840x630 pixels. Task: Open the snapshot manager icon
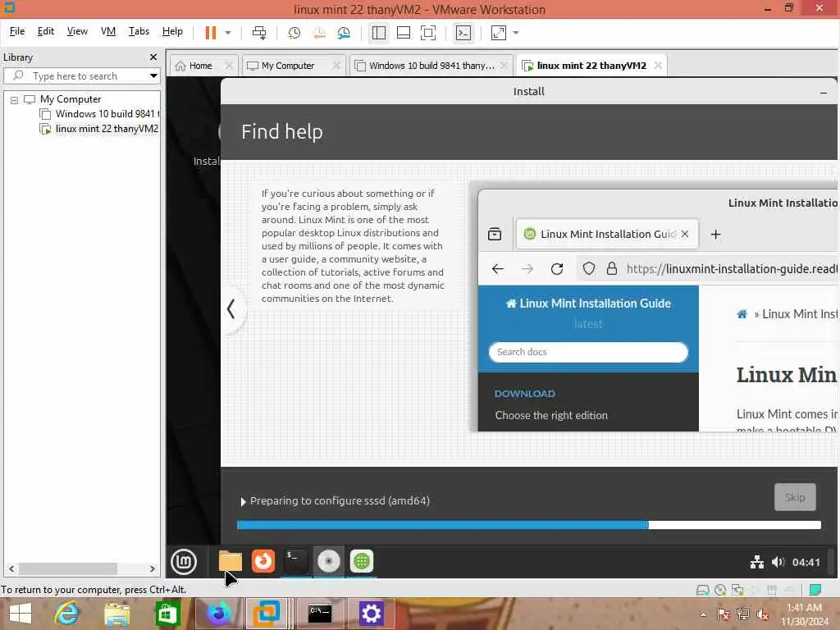coord(344,33)
